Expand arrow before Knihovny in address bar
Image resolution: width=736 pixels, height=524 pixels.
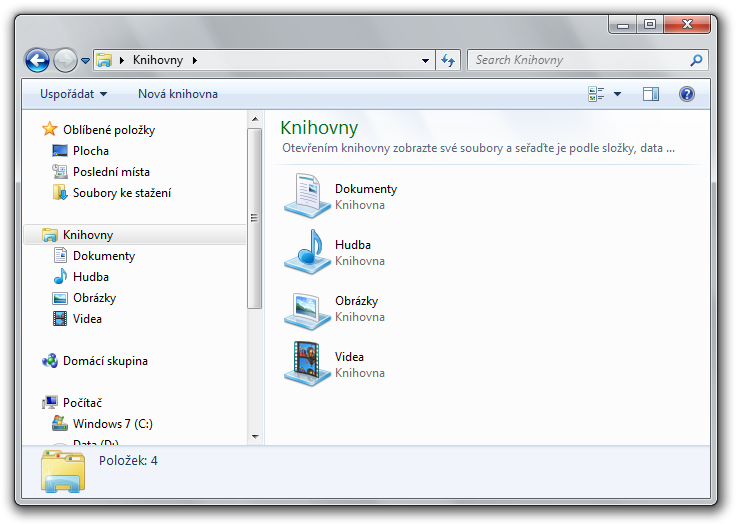[122, 60]
